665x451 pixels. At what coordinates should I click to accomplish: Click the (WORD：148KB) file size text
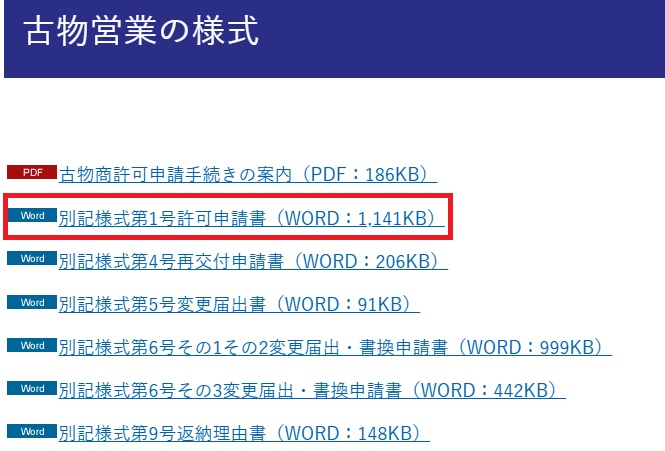click(348, 434)
